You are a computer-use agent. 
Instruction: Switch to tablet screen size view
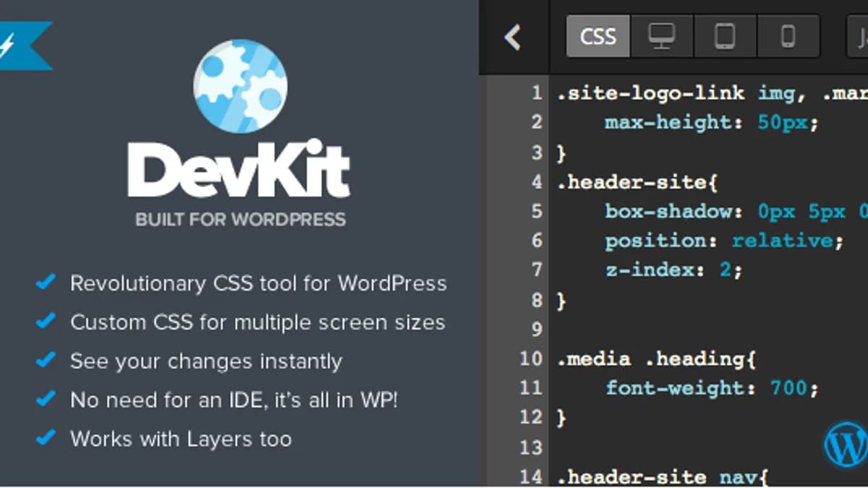pyautogui.click(x=726, y=36)
